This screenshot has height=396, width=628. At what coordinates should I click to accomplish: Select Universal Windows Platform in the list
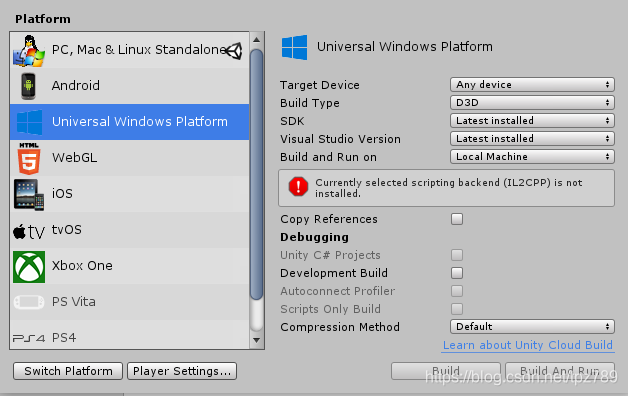[129, 122]
